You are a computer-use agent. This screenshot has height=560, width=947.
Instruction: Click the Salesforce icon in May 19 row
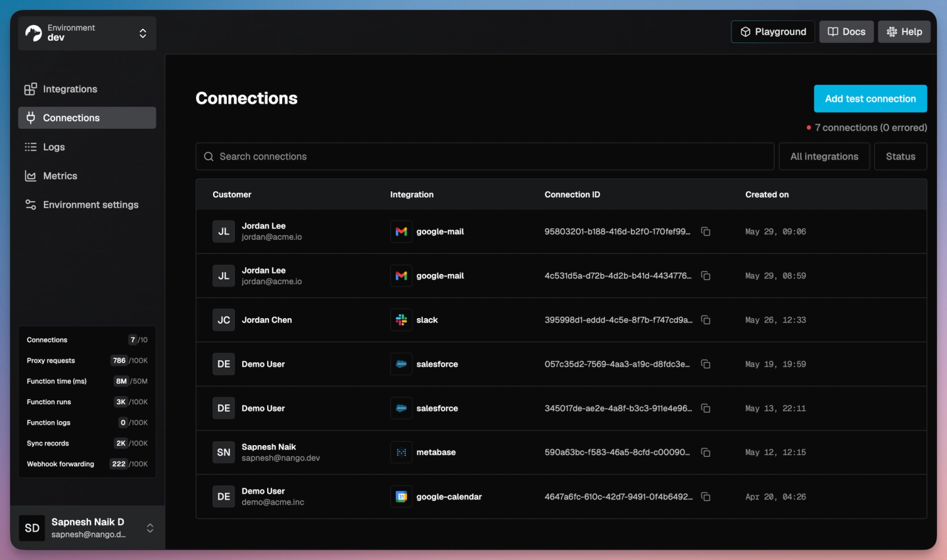(x=401, y=364)
